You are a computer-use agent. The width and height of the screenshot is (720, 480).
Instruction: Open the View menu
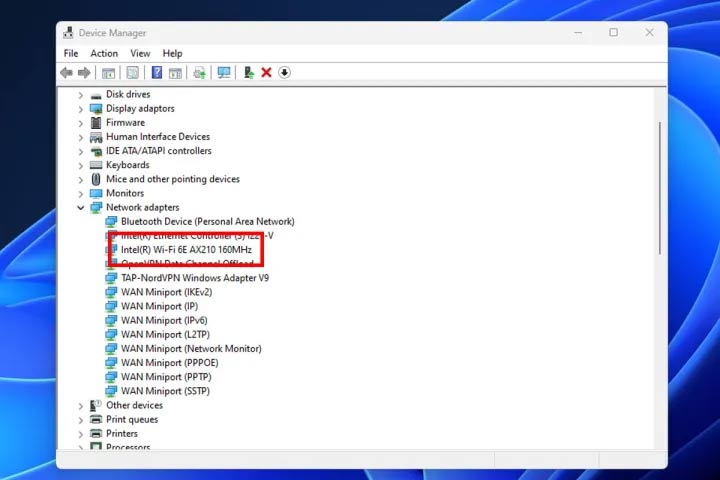pos(140,53)
